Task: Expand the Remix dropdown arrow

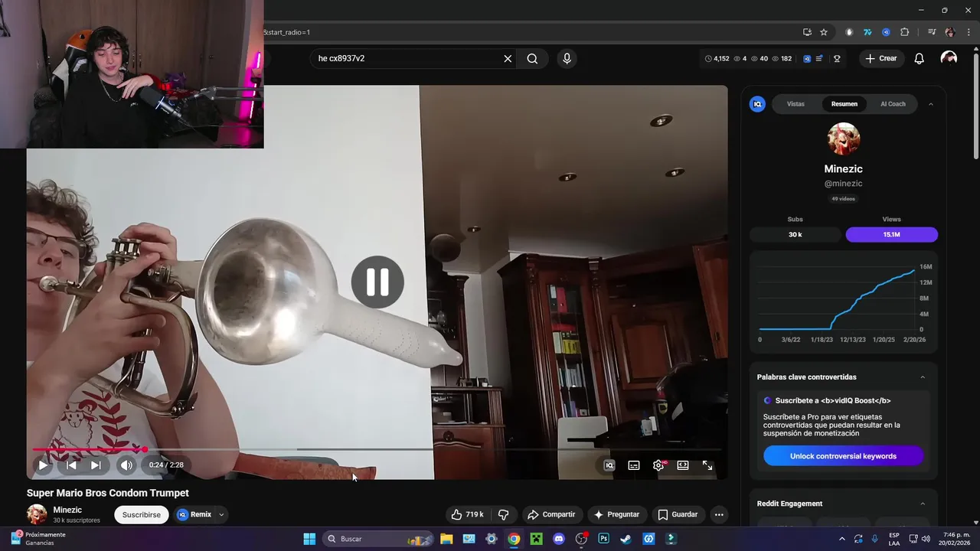Action: click(221, 515)
